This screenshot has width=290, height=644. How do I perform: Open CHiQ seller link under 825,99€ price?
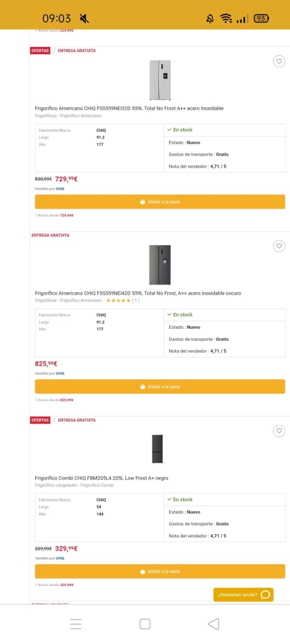tap(60, 373)
